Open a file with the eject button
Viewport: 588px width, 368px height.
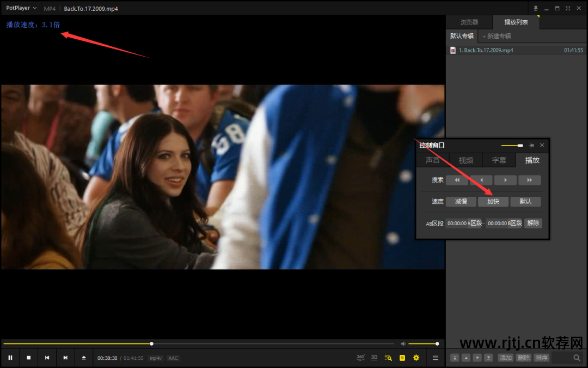tap(84, 358)
